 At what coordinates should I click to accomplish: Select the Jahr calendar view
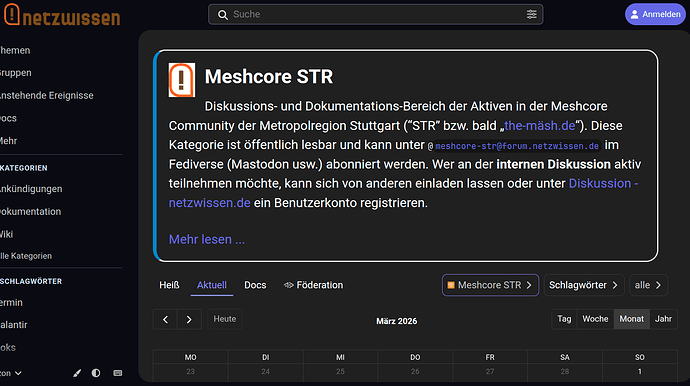pyautogui.click(x=663, y=319)
